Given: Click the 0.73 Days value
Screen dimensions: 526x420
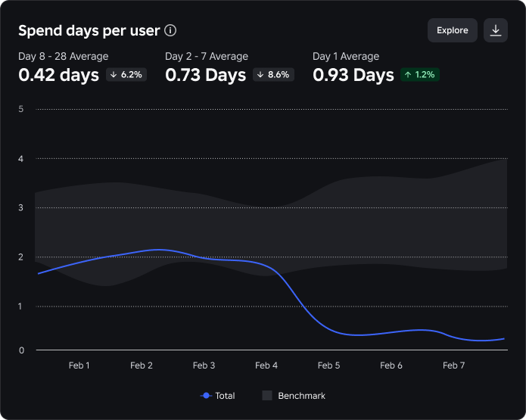Looking at the screenshot, I should coord(206,75).
